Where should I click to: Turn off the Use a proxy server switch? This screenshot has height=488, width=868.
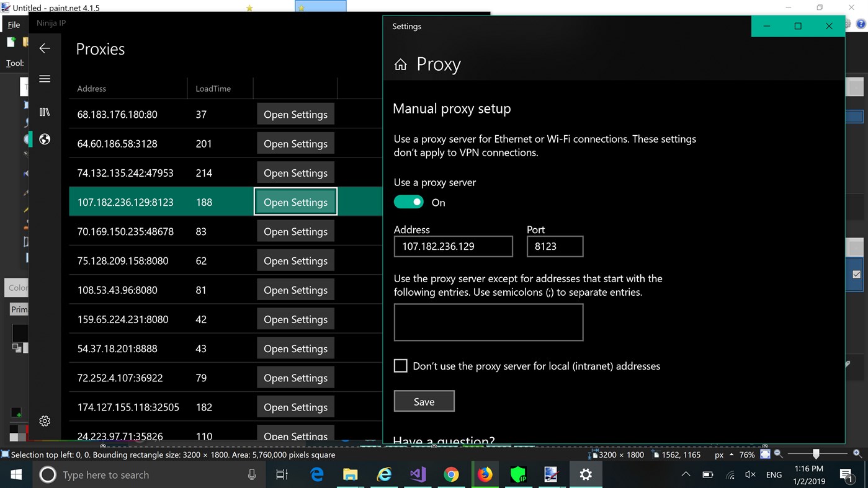408,202
